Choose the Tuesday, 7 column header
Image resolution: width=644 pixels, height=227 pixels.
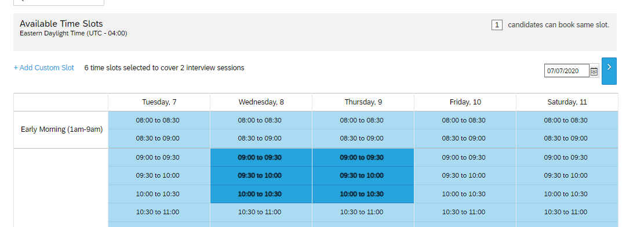[159, 102]
